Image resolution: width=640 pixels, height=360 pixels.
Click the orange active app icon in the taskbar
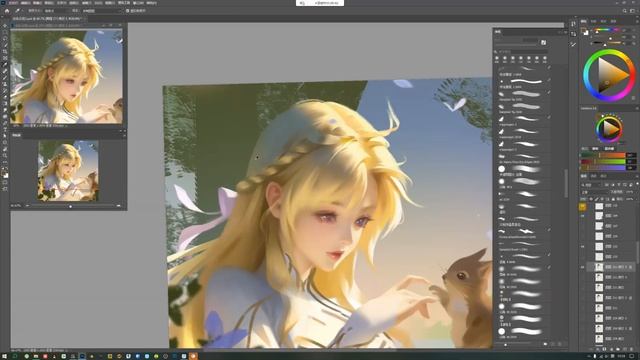tap(193, 356)
